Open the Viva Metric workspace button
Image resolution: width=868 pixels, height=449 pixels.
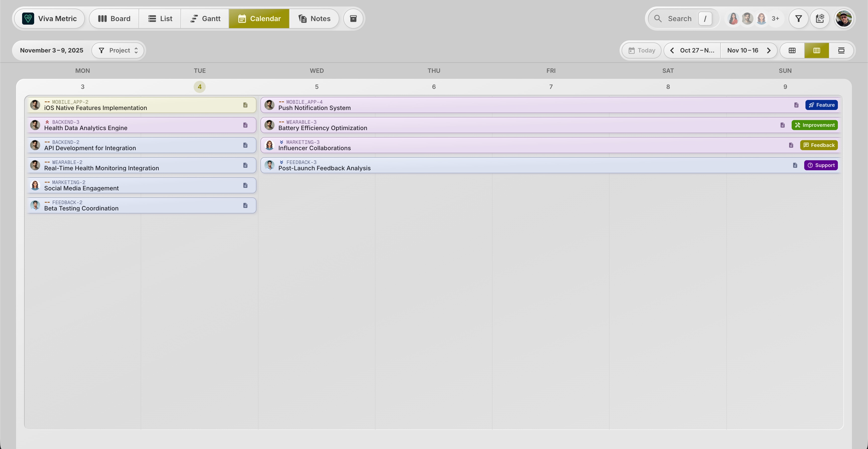click(x=49, y=19)
